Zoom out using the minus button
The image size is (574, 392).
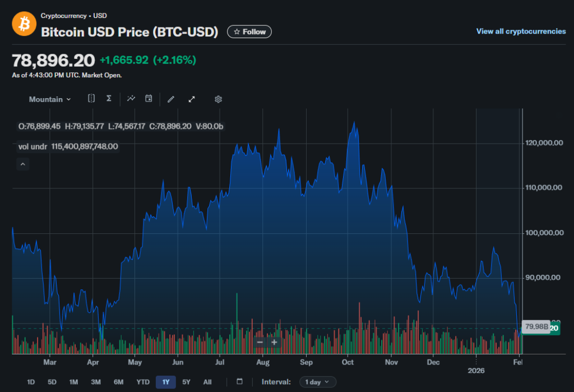click(260, 342)
